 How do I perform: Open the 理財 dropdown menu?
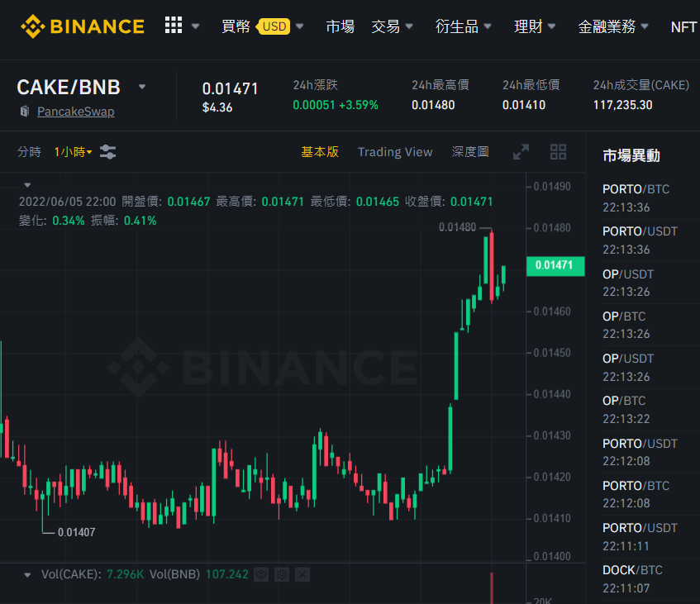click(535, 26)
